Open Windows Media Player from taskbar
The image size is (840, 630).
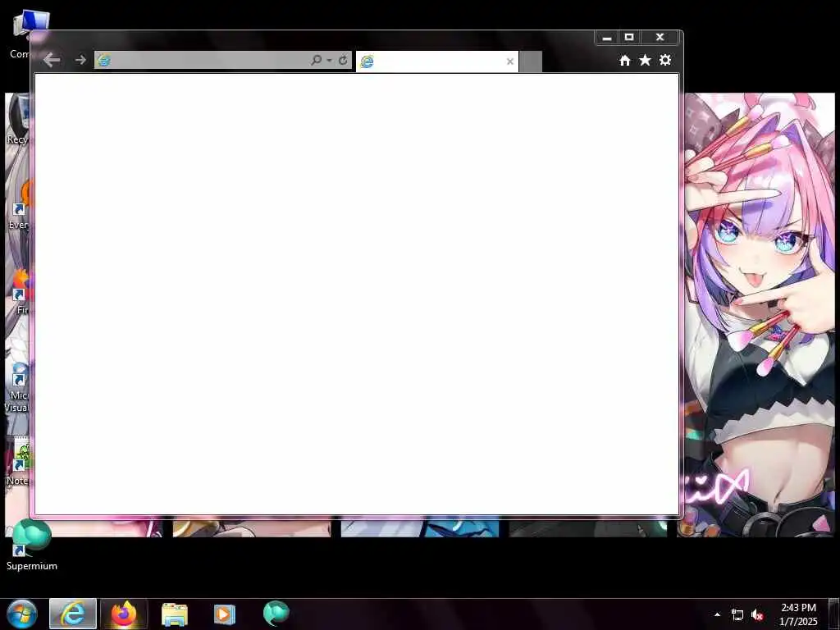(x=225, y=614)
